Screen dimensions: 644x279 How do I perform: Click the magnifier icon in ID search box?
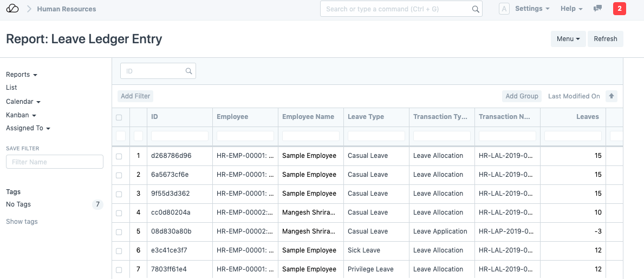188,71
